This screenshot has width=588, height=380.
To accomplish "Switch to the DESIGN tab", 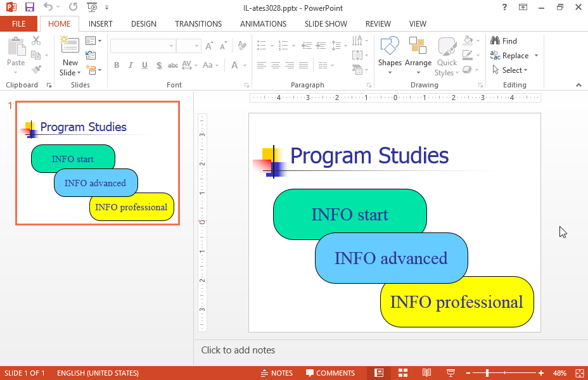I will click(144, 24).
